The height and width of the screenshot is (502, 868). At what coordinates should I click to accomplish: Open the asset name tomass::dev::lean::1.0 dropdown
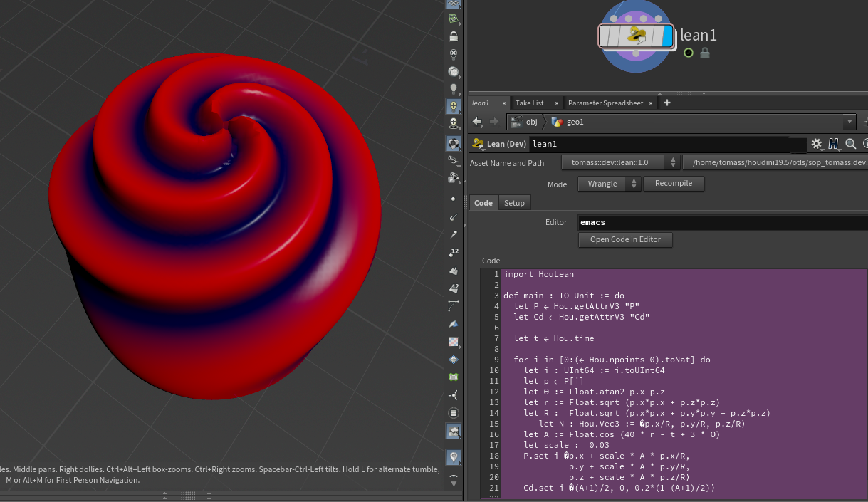click(x=621, y=162)
